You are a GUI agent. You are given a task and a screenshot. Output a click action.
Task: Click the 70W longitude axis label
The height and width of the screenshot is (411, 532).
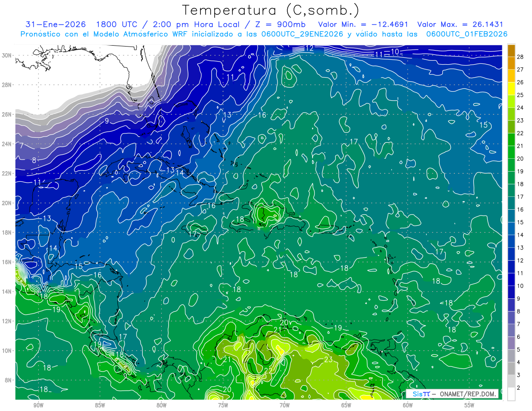pyautogui.click(x=285, y=405)
